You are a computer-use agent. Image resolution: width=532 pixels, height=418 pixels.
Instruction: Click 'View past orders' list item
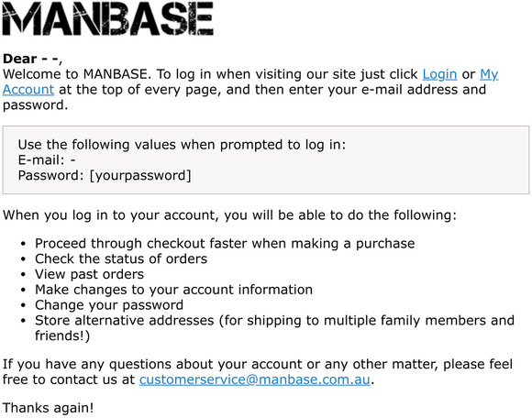(x=89, y=274)
